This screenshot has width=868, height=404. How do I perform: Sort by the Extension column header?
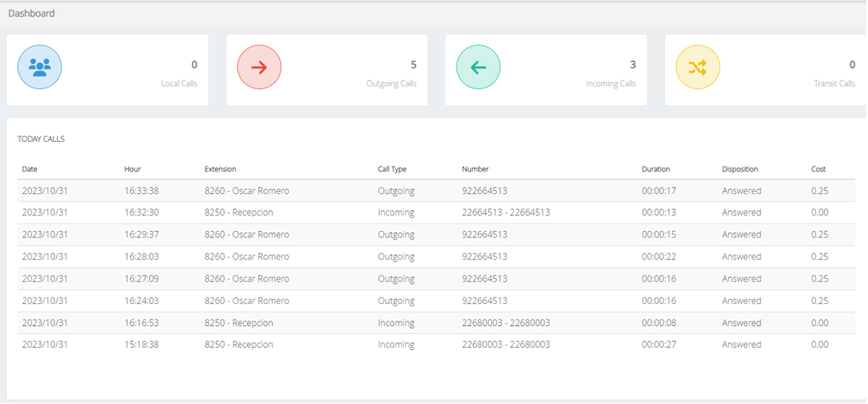click(x=221, y=169)
